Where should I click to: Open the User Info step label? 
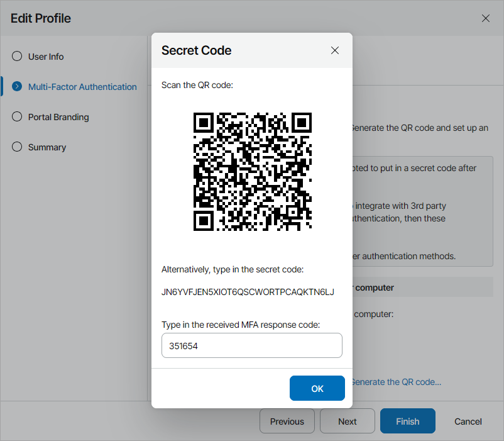point(46,57)
